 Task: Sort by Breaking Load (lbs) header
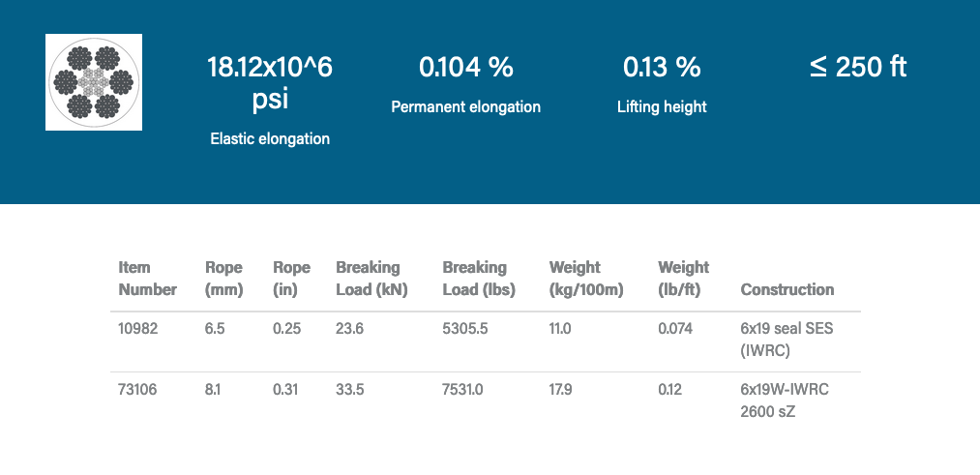point(479,279)
